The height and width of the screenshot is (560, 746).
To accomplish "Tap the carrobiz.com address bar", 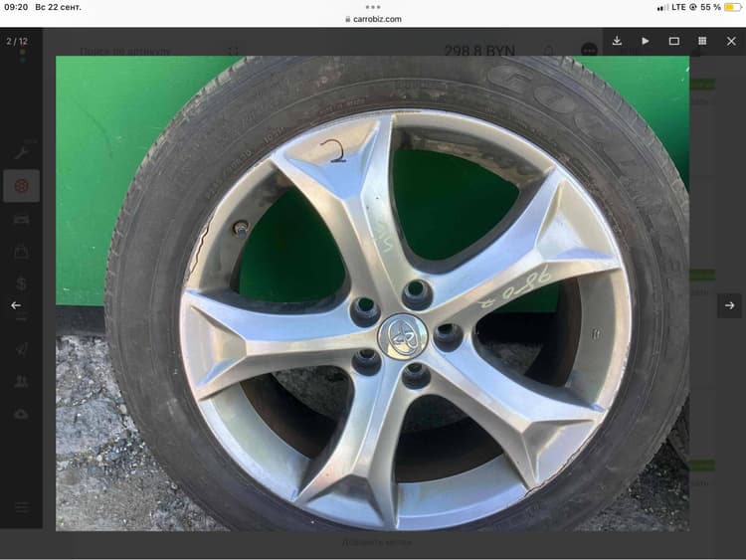I will (x=373, y=19).
